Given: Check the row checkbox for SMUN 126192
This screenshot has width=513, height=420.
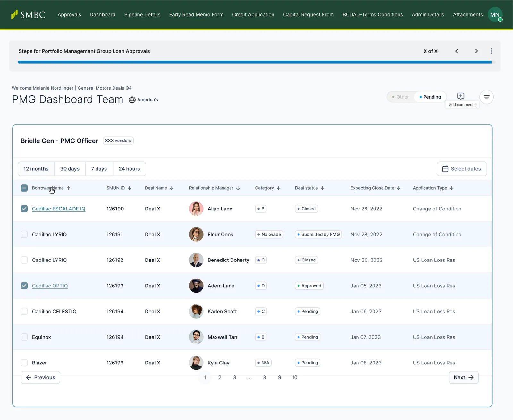Looking at the screenshot, I should 24,260.
